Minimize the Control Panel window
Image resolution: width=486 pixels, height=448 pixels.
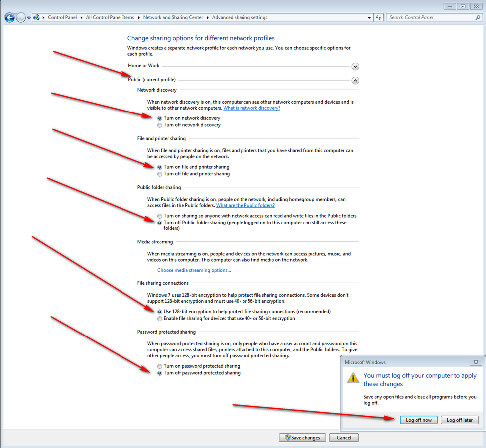pyautogui.click(x=450, y=6)
